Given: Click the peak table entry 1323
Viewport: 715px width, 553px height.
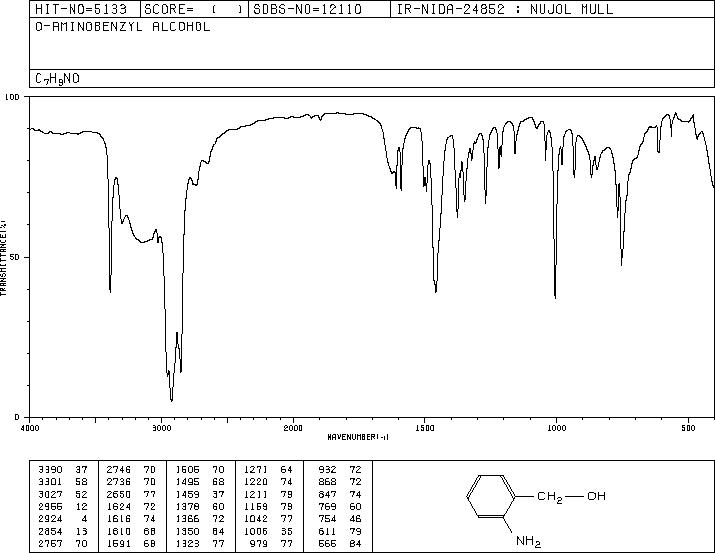Looking at the screenshot, I should pos(187,543).
